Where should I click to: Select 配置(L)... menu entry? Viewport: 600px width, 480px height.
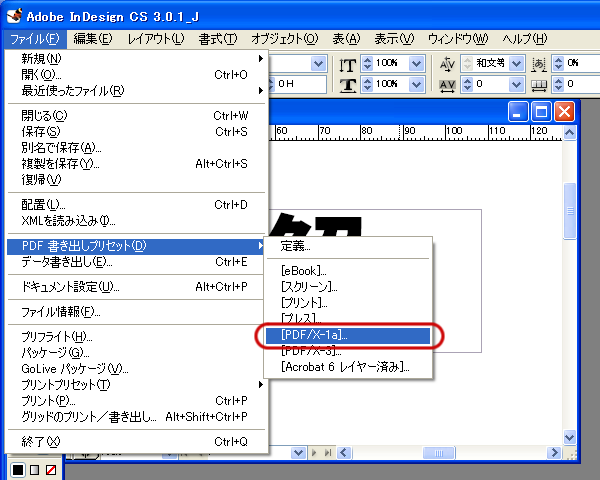136,205
